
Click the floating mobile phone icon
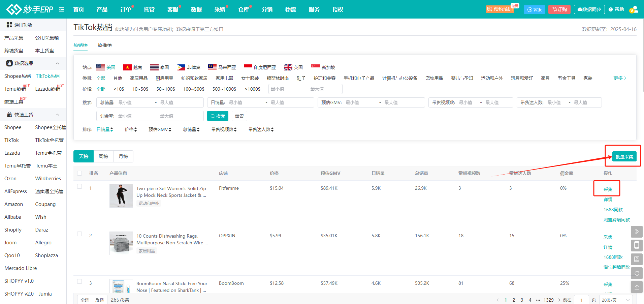(x=637, y=245)
